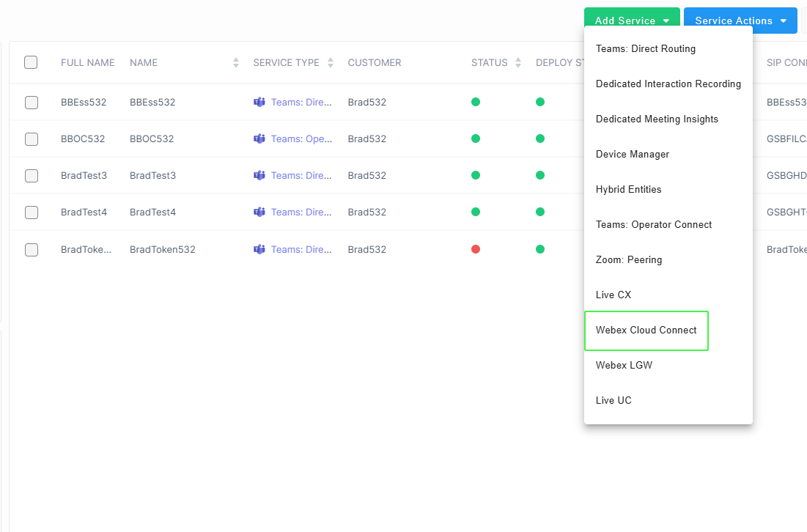The height and width of the screenshot is (532, 807).
Task: Click GSBGHD SIP connection cell
Action: click(786, 175)
